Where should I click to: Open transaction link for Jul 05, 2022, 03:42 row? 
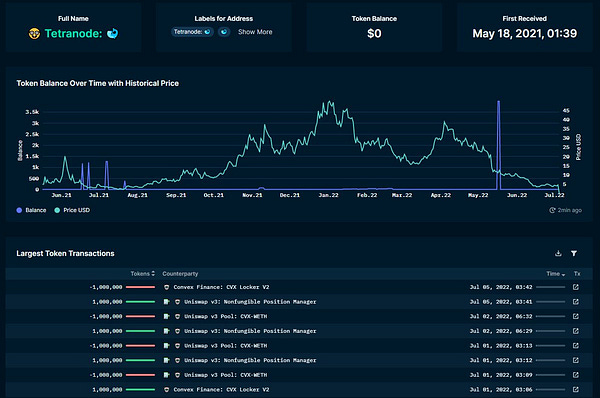pos(576,287)
